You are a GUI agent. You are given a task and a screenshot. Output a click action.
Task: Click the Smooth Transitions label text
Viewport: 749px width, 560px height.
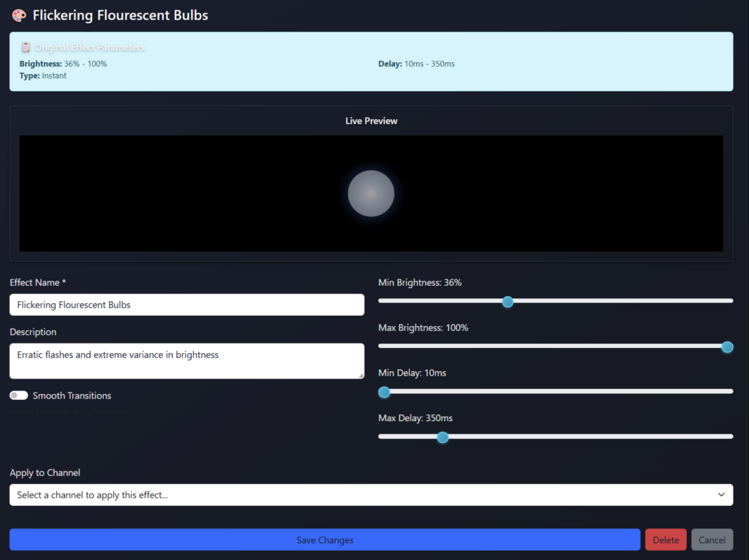coord(72,396)
